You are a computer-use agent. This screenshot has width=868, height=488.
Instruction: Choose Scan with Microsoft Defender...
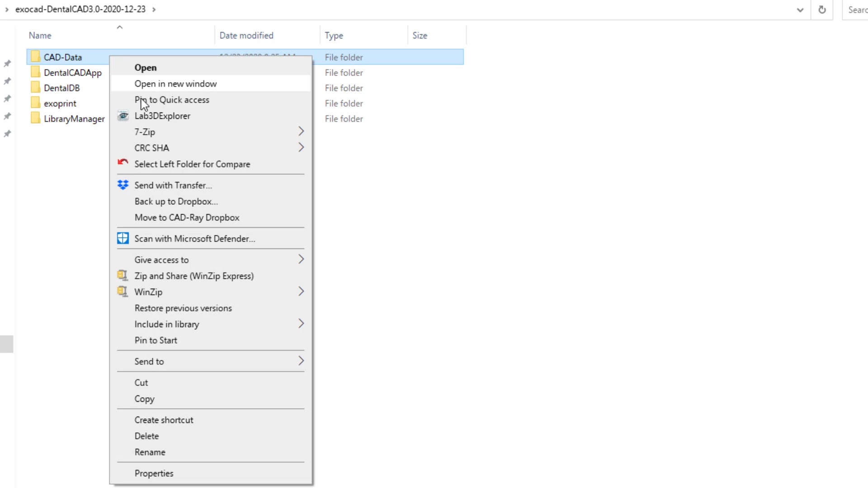(x=211, y=239)
